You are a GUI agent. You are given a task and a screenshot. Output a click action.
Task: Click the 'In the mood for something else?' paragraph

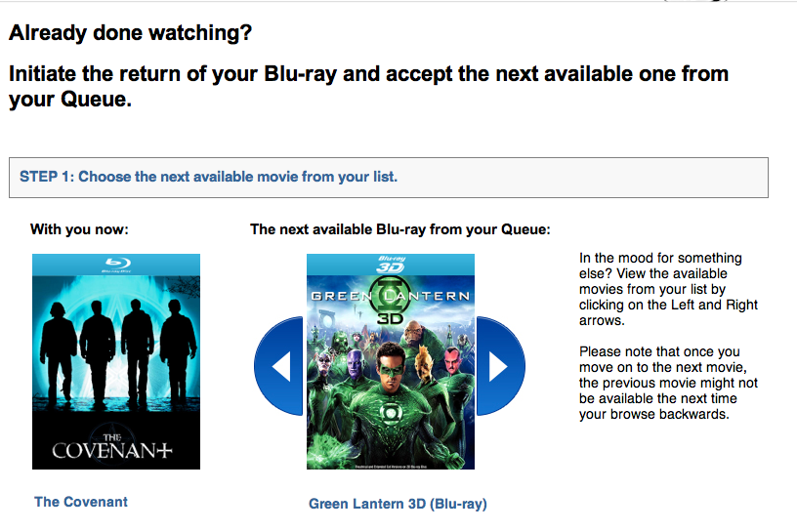tap(668, 289)
